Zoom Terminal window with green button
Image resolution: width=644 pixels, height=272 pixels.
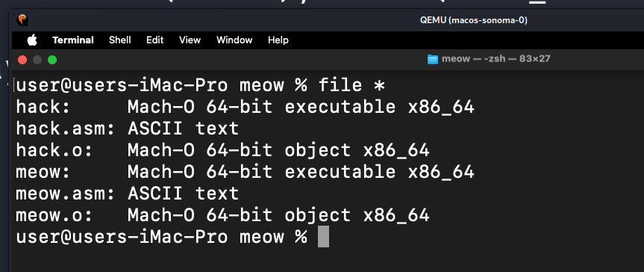52,60
